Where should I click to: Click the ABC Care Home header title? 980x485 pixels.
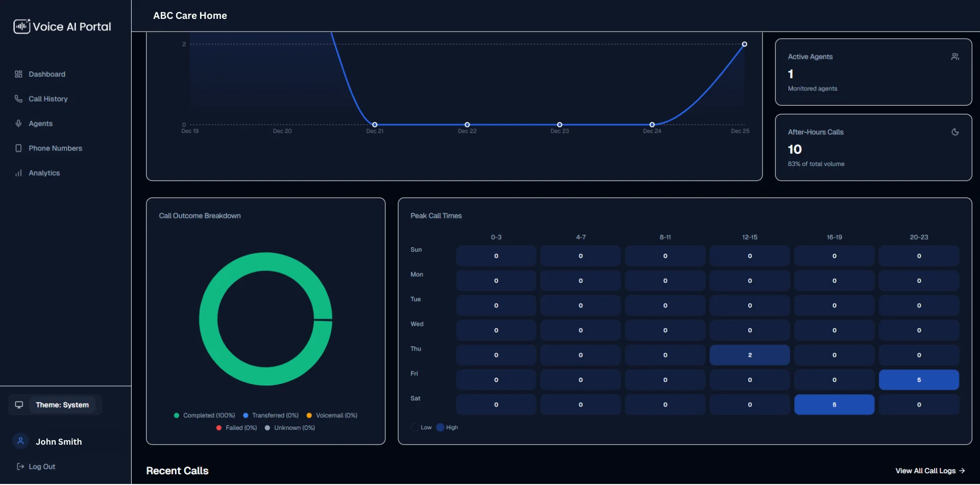pos(190,16)
